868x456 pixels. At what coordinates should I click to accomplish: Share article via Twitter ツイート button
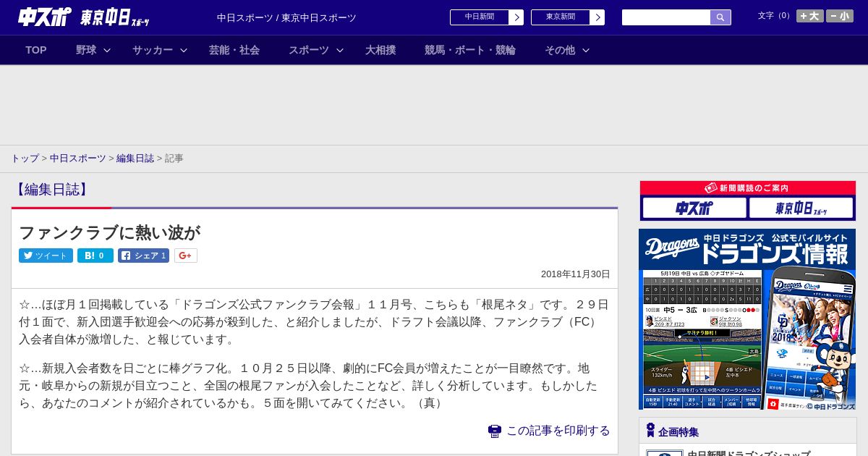(x=46, y=256)
